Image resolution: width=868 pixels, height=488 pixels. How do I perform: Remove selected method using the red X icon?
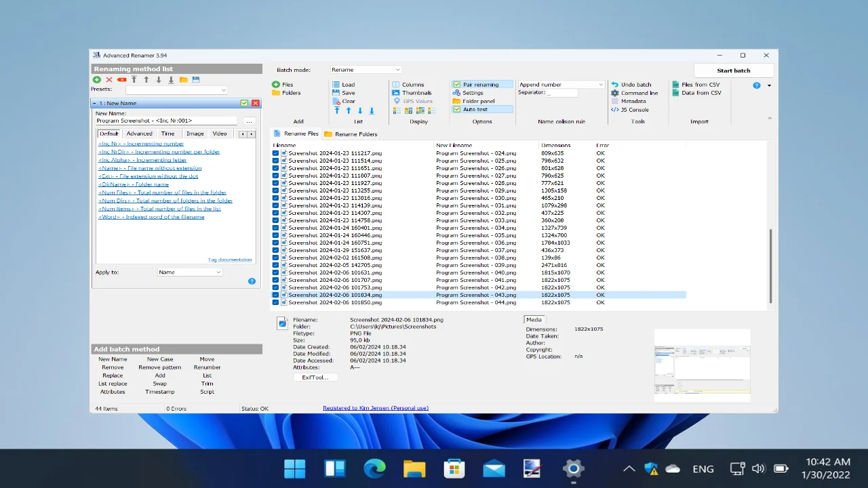(109, 80)
